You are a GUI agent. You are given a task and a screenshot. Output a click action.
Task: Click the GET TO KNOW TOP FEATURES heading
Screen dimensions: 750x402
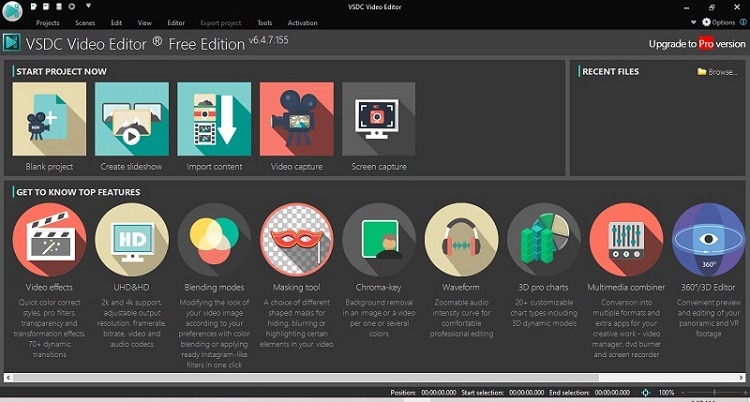(x=78, y=192)
